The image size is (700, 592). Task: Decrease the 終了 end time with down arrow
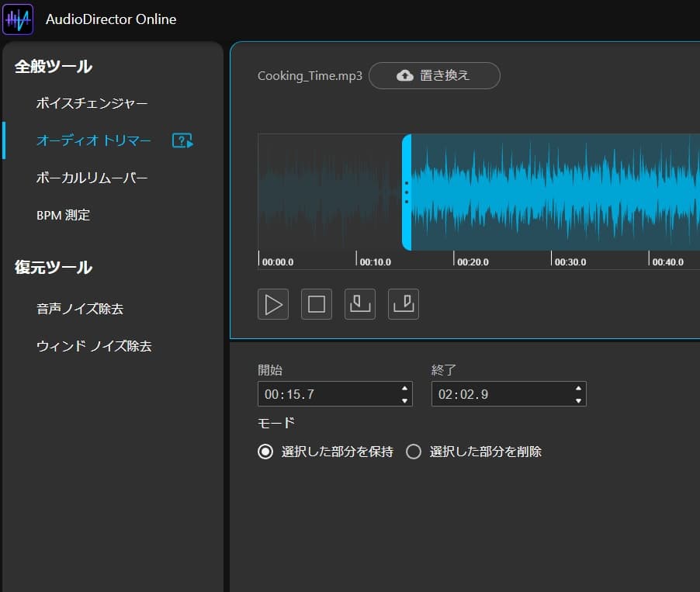tap(578, 400)
